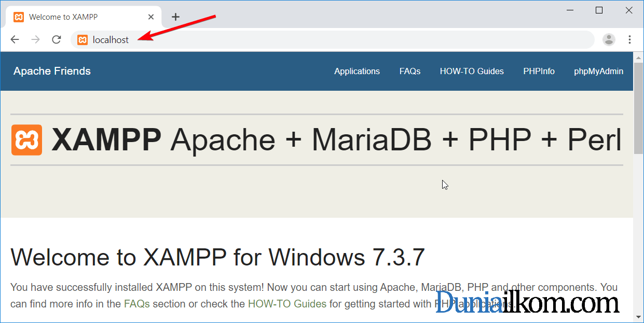Screen dimensions: 644x323
Task: Minimize the Chrome window
Action: (570, 10)
